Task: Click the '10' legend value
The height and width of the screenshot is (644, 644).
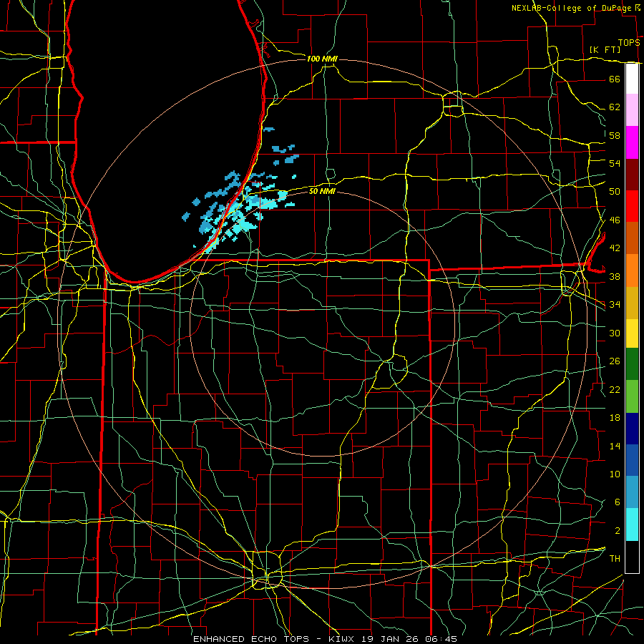Action: [615, 474]
